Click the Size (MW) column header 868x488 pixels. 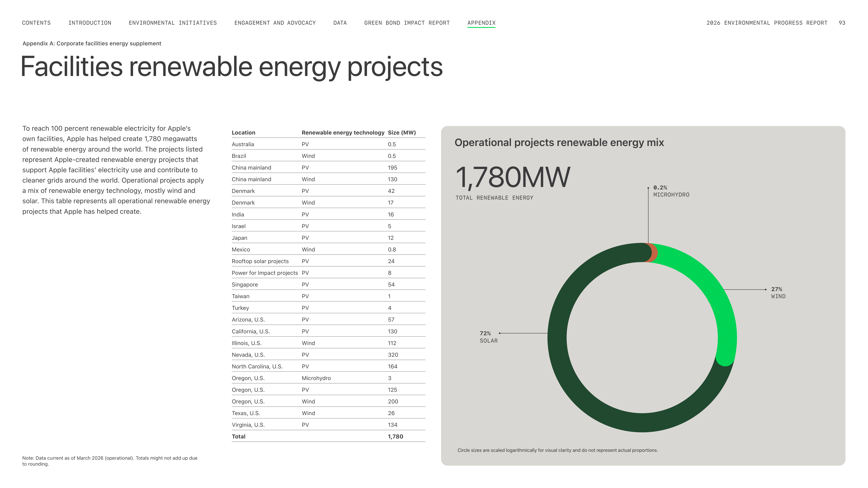pos(402,133)
